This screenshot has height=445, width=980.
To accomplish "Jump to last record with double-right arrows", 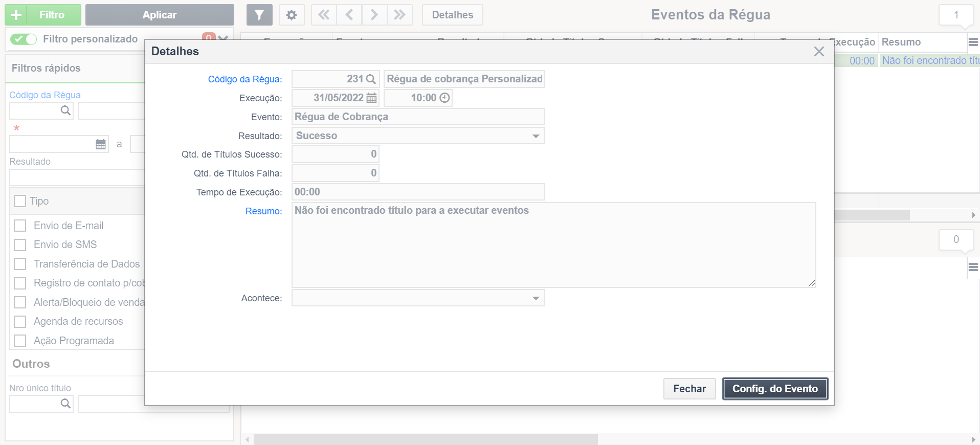I will (399, 15).
